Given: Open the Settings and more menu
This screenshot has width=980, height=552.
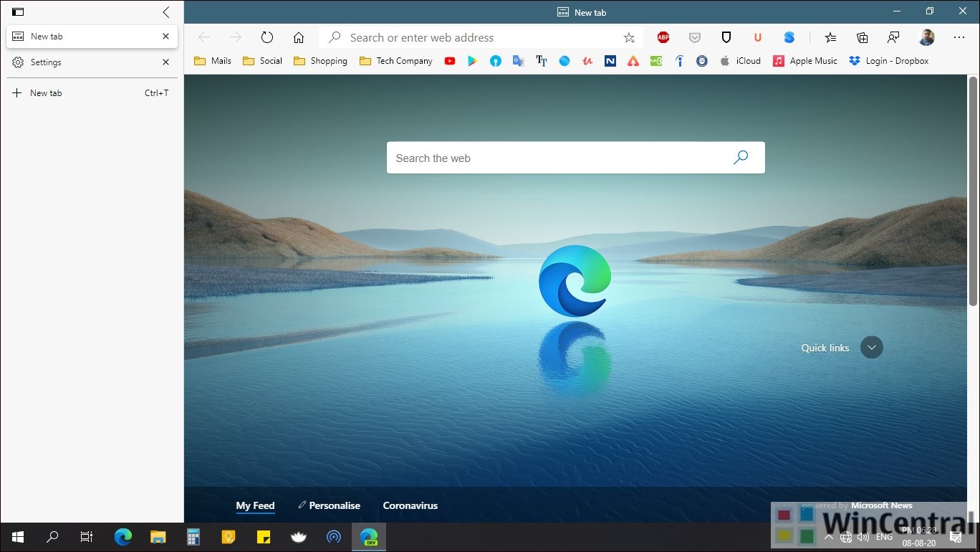Looking at the screenshot, I should tap(959, 38).
